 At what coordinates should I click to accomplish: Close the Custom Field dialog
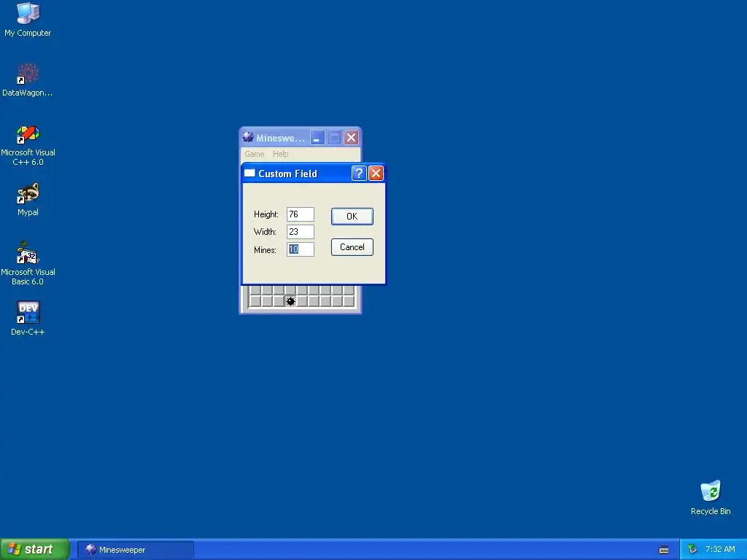[x=376, y=174]
